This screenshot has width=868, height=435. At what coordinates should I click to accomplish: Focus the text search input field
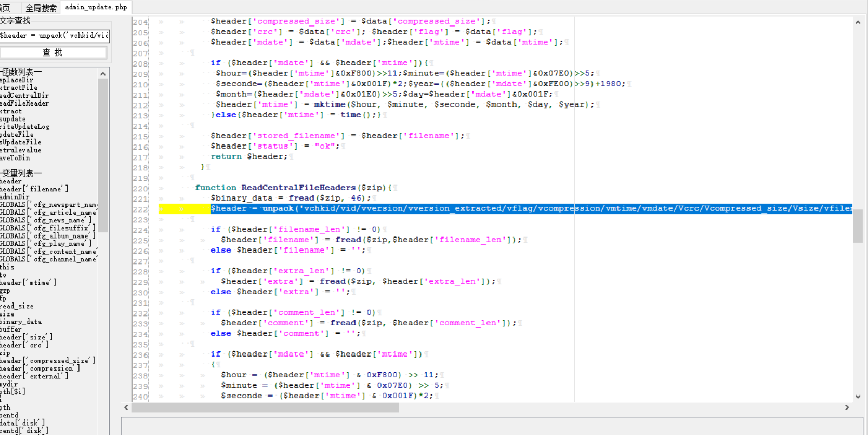click(x=54, y=35)
